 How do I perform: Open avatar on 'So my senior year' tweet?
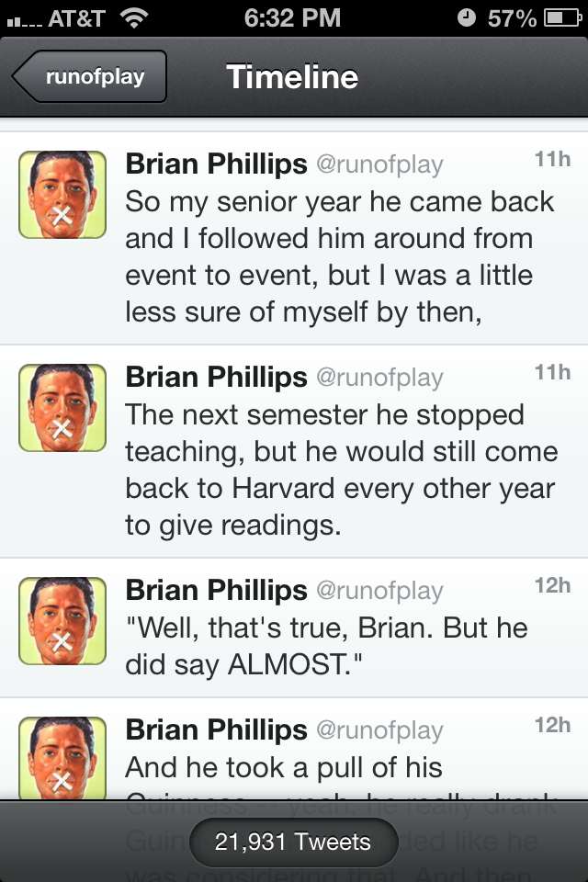[x=62, y=195]
